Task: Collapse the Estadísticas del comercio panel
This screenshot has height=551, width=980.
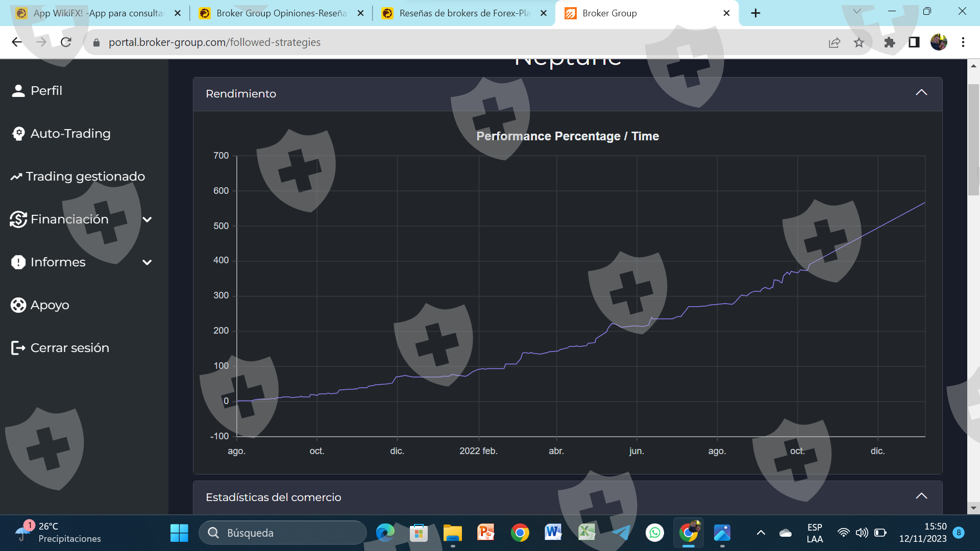Action: coord(921,496)
